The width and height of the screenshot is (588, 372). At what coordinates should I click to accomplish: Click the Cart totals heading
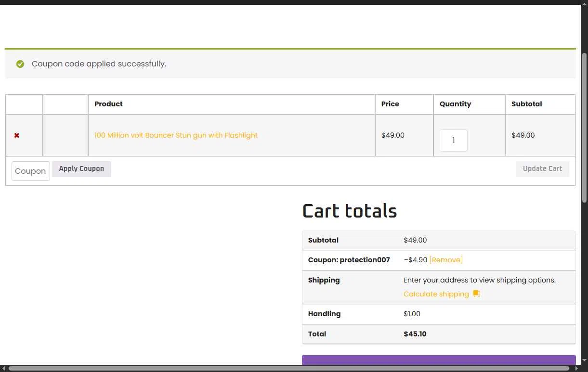click(x=350, y=211)
